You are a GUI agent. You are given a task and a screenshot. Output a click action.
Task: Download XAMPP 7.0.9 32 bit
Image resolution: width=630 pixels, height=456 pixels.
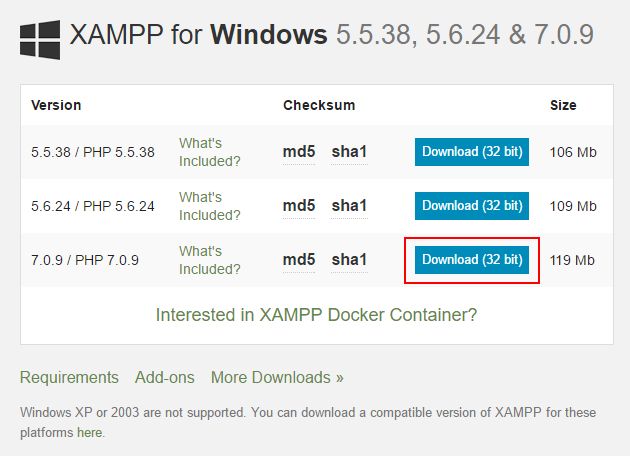coord(472,260)
